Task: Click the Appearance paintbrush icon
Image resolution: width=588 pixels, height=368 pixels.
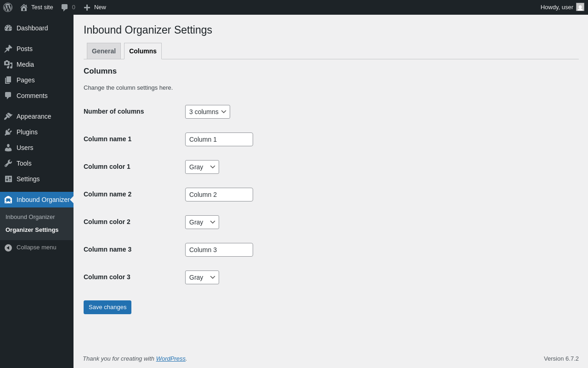Action: point(8,116)
